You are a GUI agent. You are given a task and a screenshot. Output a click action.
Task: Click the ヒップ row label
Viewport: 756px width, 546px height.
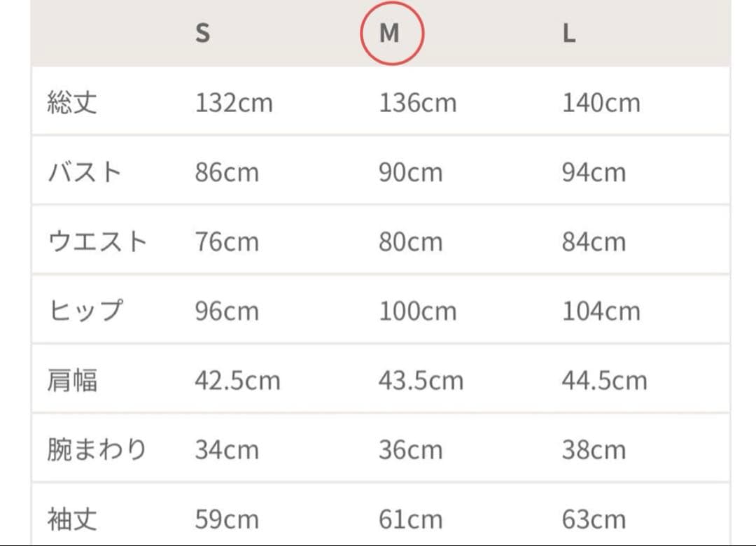click(x=85, y=311)
